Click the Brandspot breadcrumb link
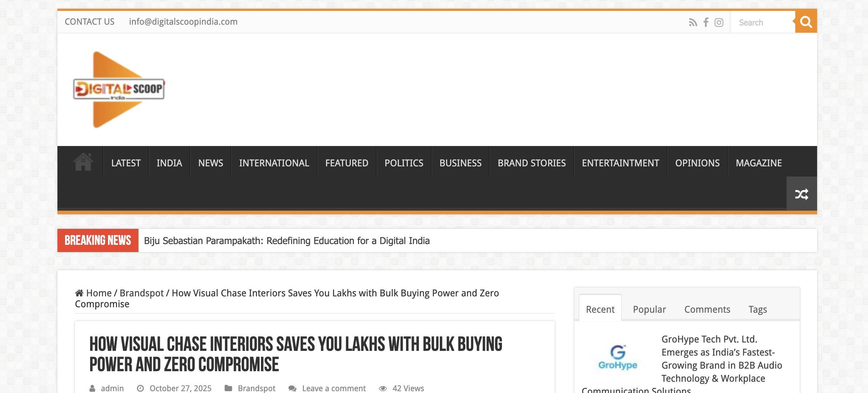This screenshot has height=393, width=868. click(141, 293)
